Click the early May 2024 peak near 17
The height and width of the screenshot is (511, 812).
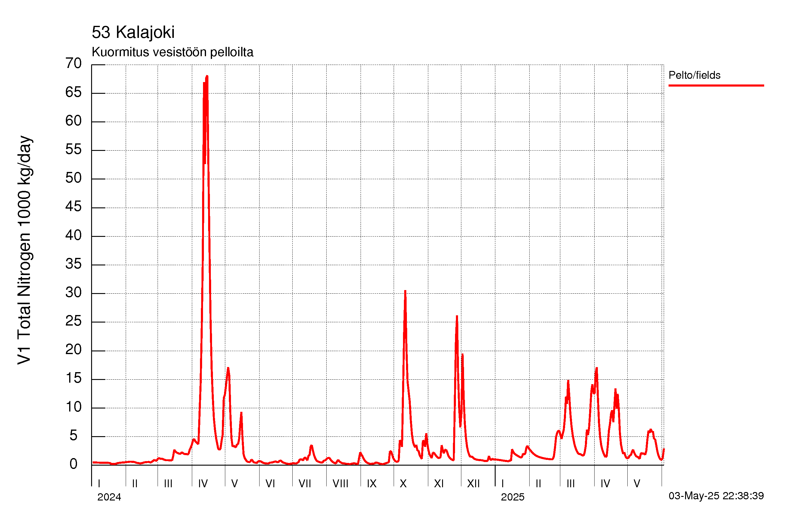228,369
